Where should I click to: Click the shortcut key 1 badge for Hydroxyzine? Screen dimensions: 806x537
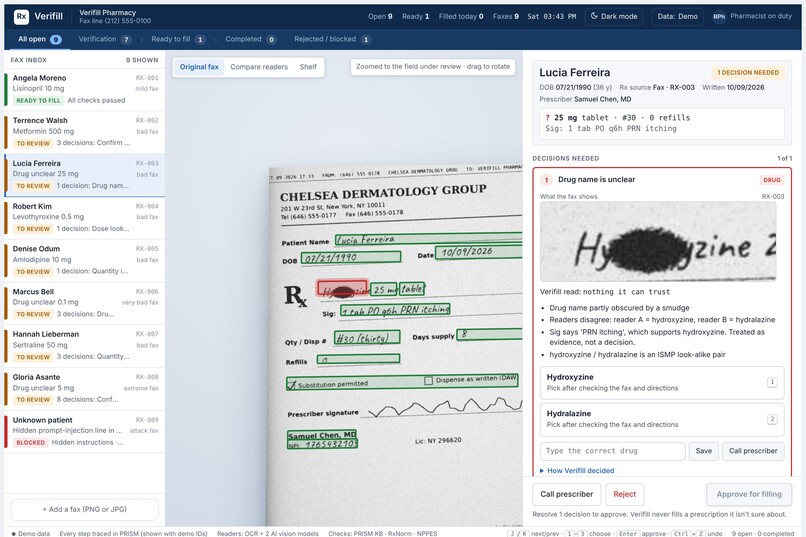click(772, 382)
